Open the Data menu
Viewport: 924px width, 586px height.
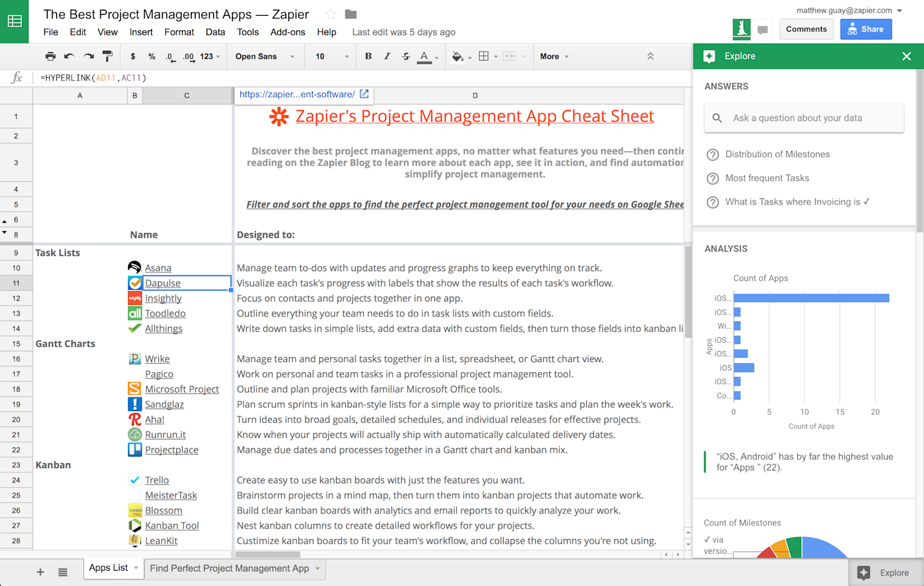tap(215, 32)
